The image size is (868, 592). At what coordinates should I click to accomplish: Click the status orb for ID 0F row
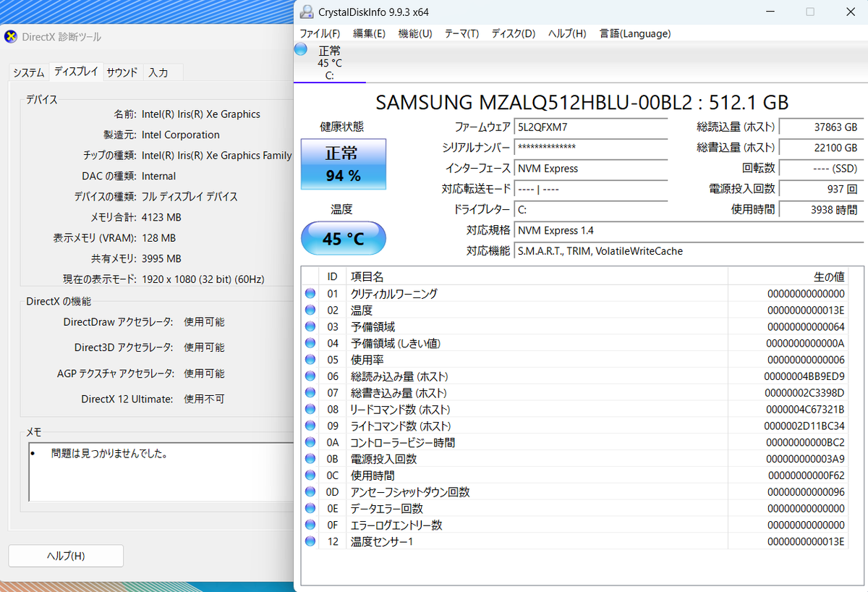310,525
